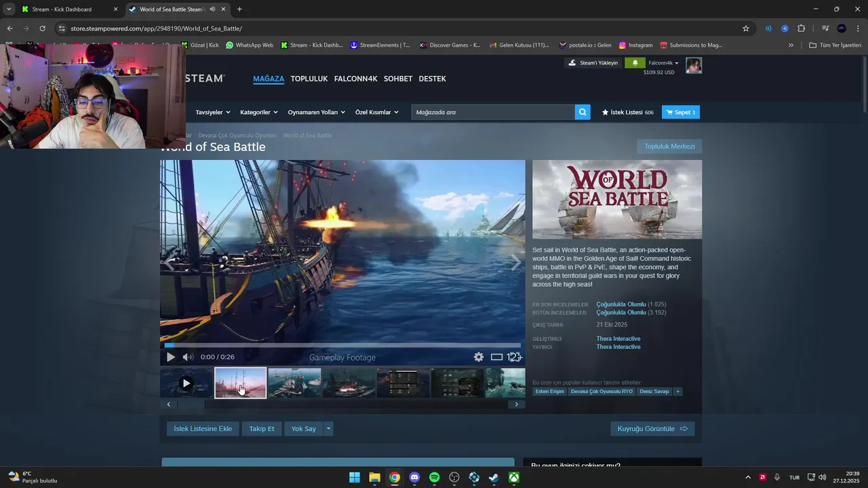Image resolution: width=868 pixels, height=488 pixels.
Task: Expand the Özel Kısımlar dropdown
Action: pyautogui.click(x=377, y=113)
